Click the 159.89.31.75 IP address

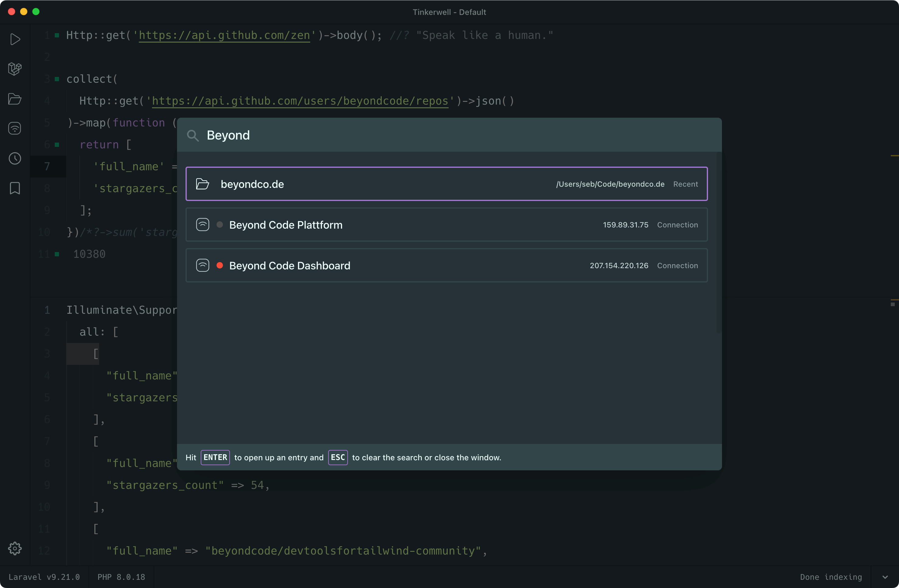click(626, 225)
